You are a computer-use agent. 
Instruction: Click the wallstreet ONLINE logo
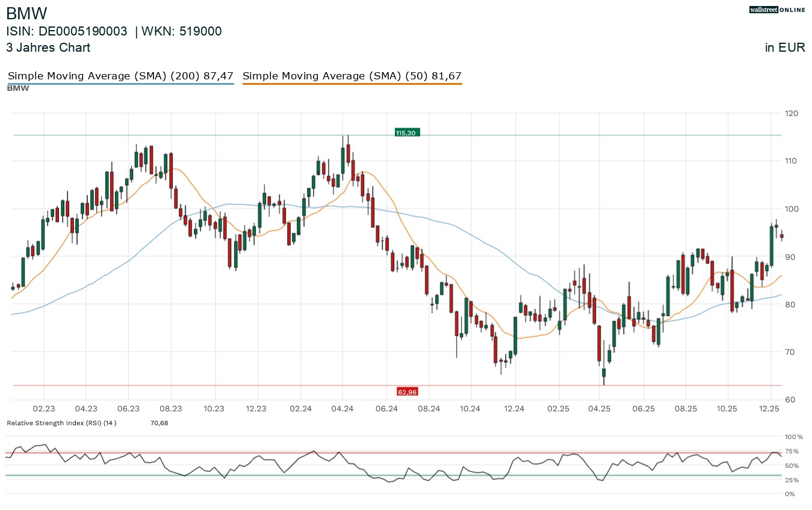pyautogui.click(x=777, y=10)
